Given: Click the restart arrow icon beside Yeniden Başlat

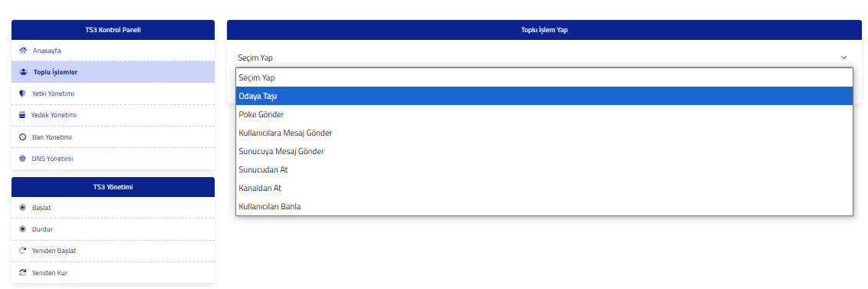Looking at the screenshot, I should click(x=23, y=251).
